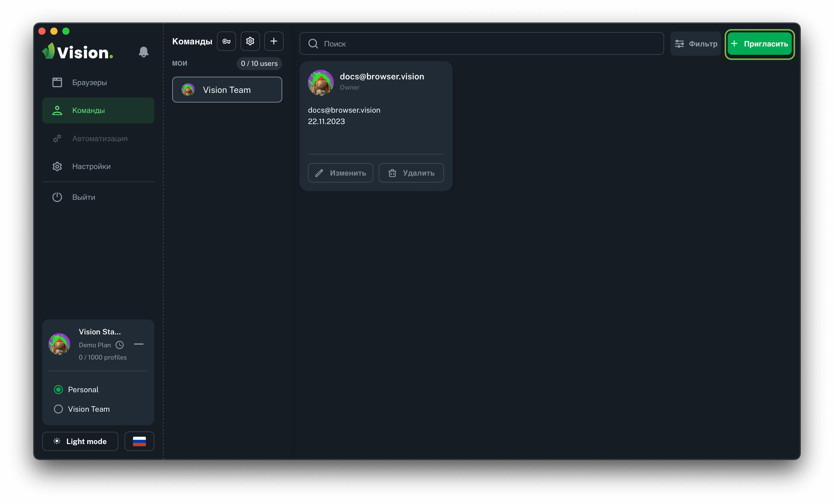Open Настройки in the sidebar
The image size is (834, 504).
point(91,166)
